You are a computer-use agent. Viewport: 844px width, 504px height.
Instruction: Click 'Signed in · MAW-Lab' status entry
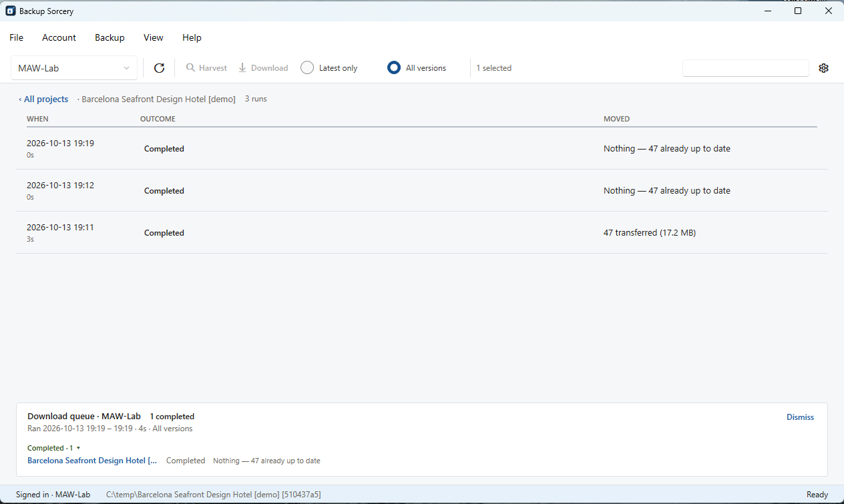tap(53, 495)
